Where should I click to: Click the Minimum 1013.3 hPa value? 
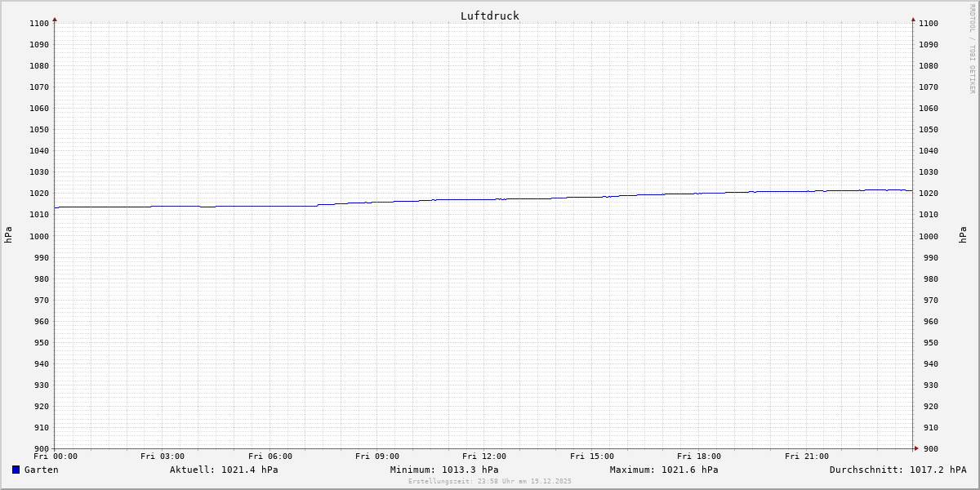[x=444, y=470]
